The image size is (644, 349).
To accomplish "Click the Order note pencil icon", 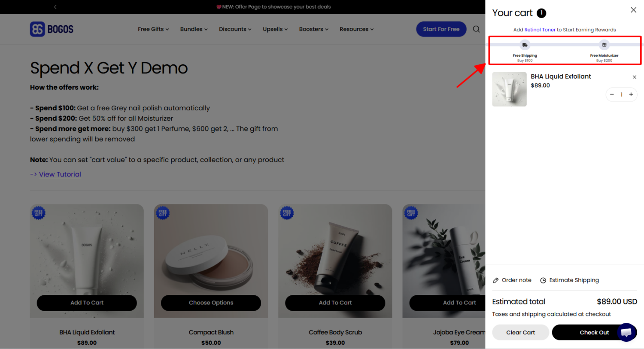I will click(x=496, y=280).
